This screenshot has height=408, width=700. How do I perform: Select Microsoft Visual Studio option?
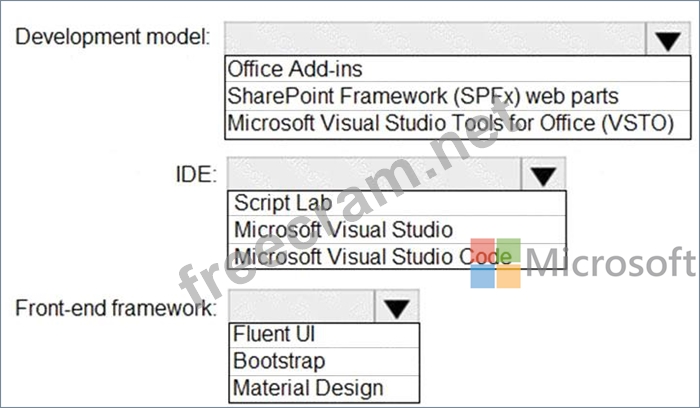396,230
